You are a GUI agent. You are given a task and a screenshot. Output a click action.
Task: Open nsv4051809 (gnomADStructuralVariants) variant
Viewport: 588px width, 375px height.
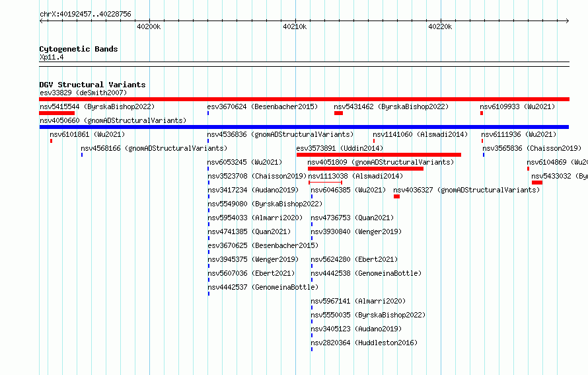pyautogui.click(x=381, y=162)
